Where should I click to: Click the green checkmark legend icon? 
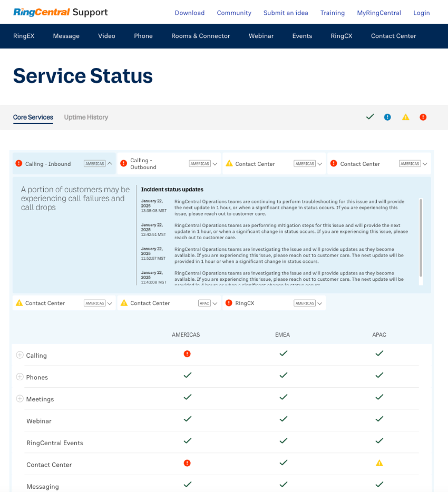pos(370,117)
